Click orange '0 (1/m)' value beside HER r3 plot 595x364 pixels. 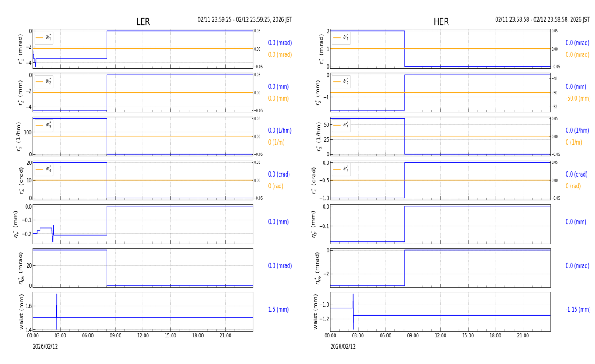tap(574, 142)
